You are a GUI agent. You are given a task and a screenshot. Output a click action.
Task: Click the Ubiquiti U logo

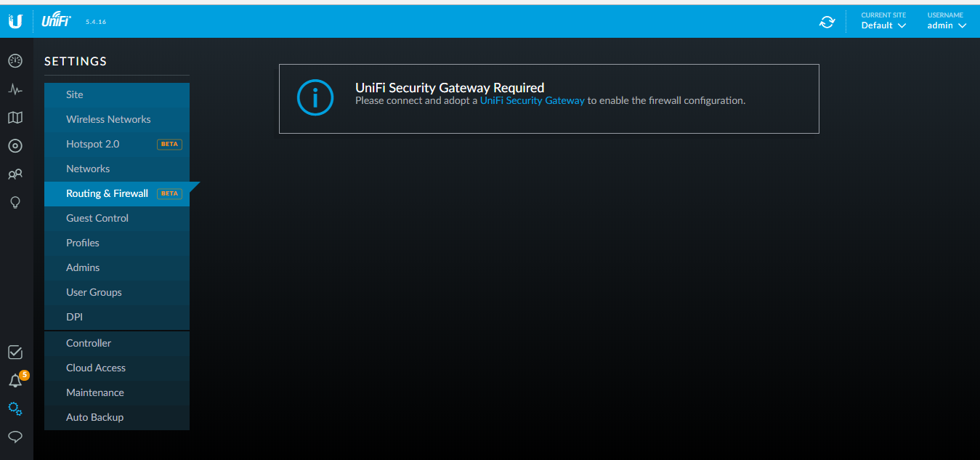pyautogui.click(x=16, y=22)
